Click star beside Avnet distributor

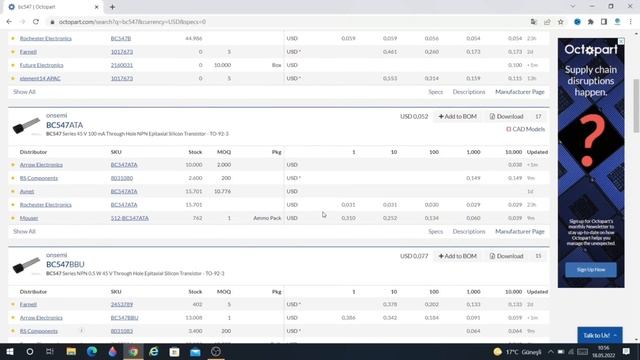[13, 191]
